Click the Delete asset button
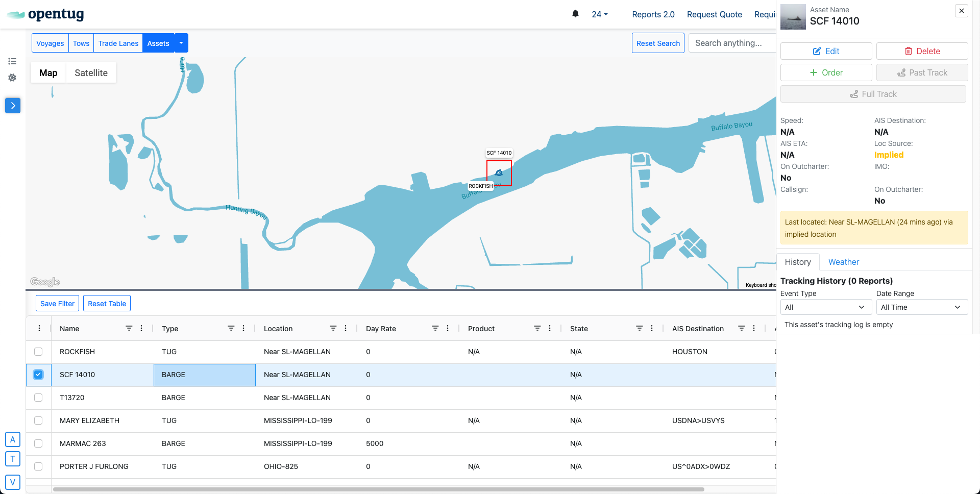The height and width of the screenshot is (494, 980). [922, 51]
